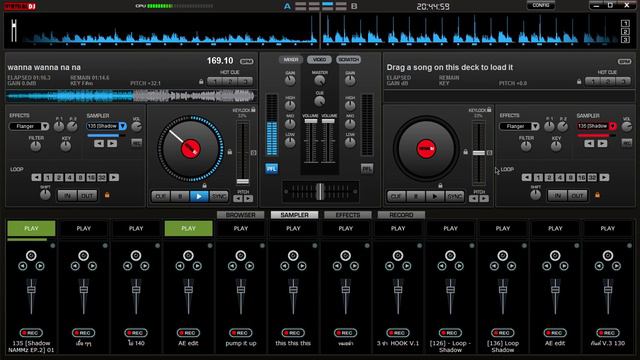640x360 pixels.
Task: Click the left deck jog wheel
Action: pos(190,149)
